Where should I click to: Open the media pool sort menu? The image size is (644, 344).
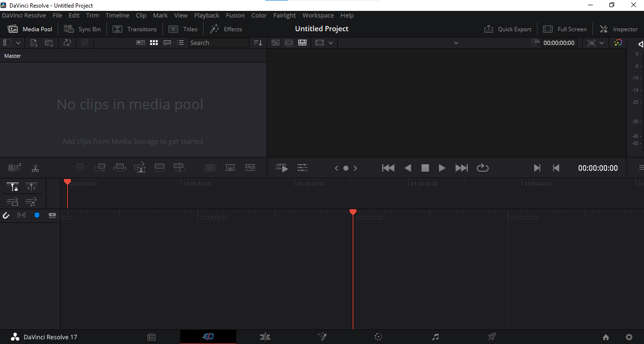click(258, 43)
